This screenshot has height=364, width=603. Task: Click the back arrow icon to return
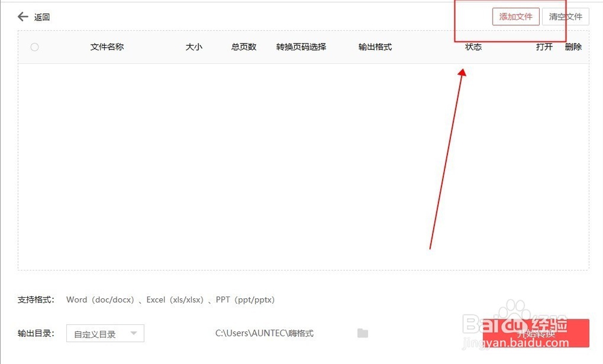(x=22, y=17)
